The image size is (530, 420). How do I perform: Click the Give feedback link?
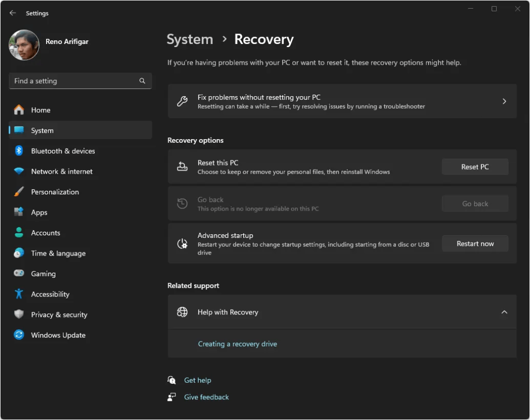pos(206,397)
